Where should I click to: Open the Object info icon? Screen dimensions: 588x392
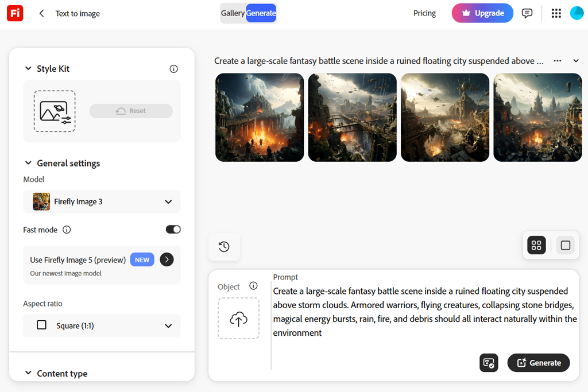(253, 286)
